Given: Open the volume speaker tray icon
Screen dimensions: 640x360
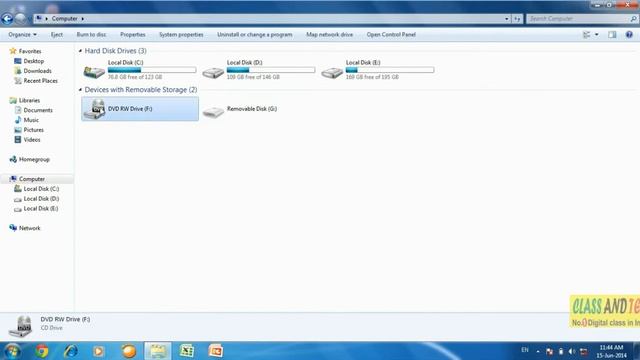Looking at the screenshot, I should [x=572, y=351].
